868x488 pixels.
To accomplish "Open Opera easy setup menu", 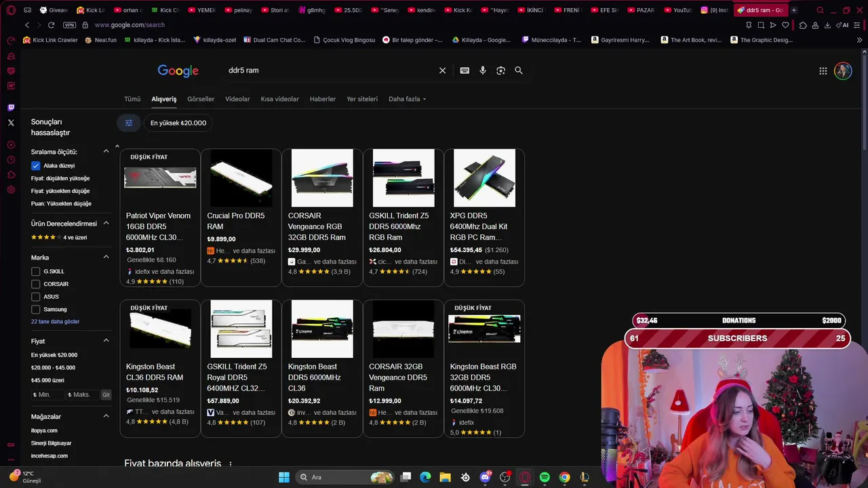I will (x=859, y=25).
